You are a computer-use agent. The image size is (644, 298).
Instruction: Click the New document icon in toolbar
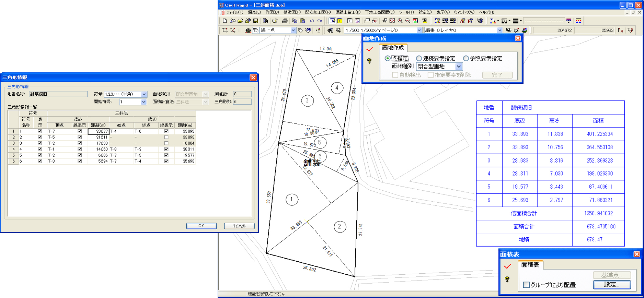tap(225, 21)
